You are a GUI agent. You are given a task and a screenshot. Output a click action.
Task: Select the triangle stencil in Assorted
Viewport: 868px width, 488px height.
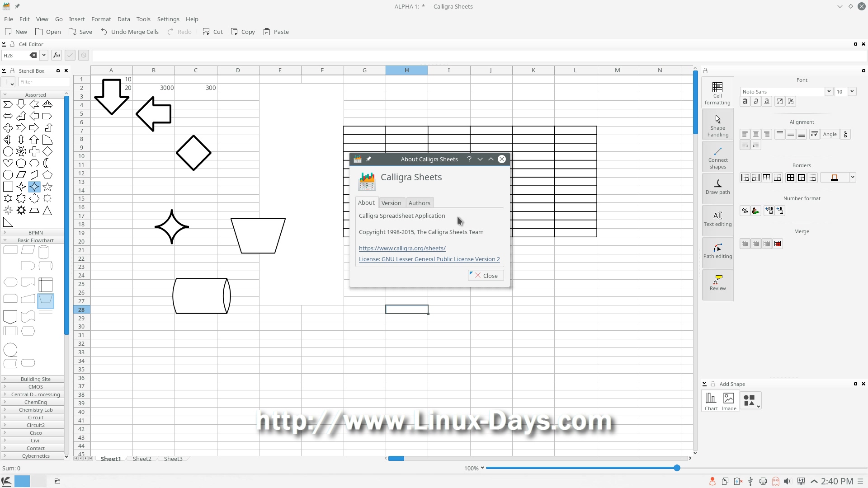(47, 210)
